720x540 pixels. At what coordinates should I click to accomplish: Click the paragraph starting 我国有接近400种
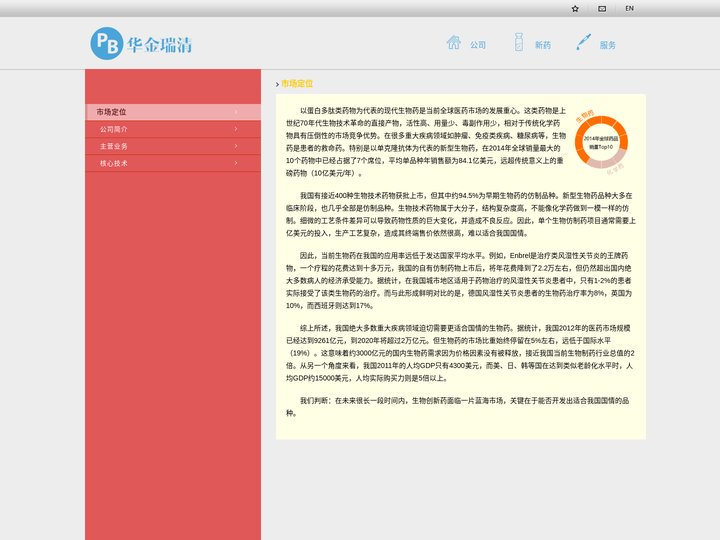(461, 214)
